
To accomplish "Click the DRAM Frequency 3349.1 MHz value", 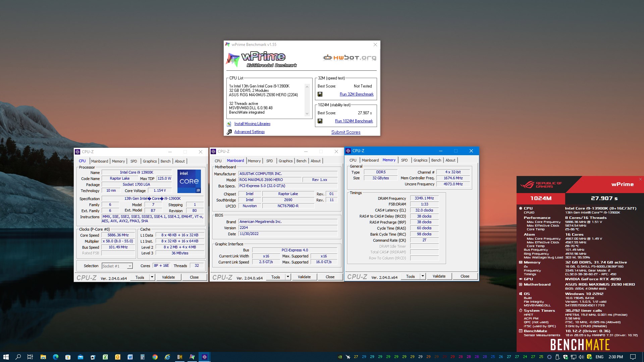I will (424, 198).
